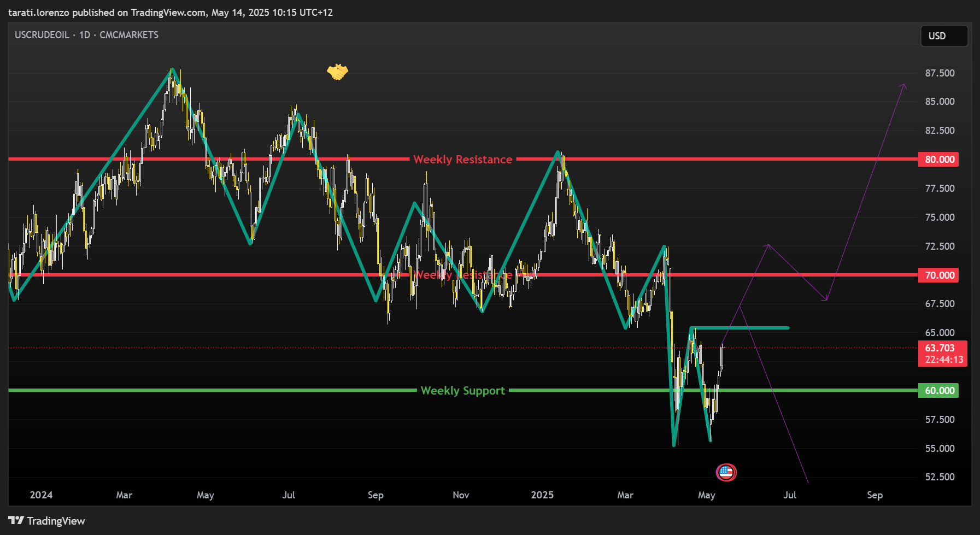Select the 80.000 red price tag
Image resolution: width=980 pixels, height=535 pixels.
point(939,160)
